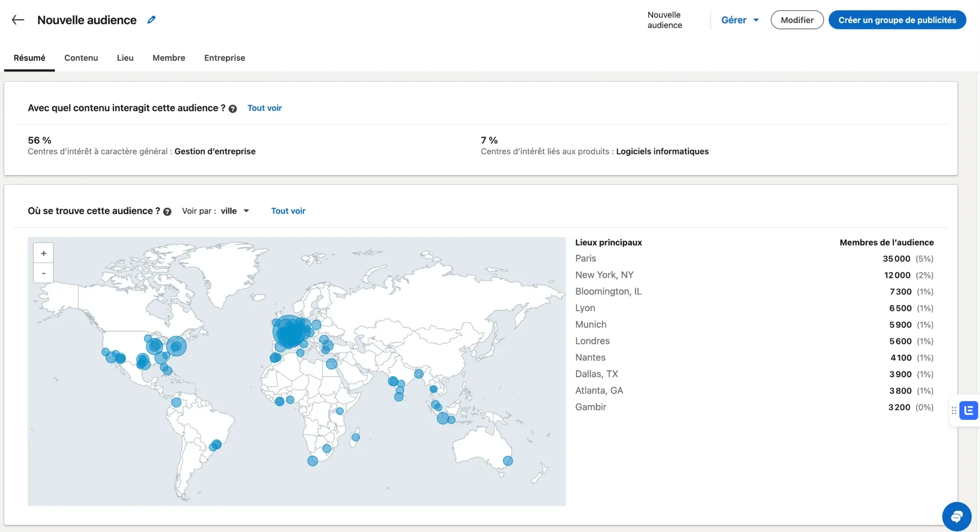Click the 'Lieux principaux' column header

pos(609,242)
